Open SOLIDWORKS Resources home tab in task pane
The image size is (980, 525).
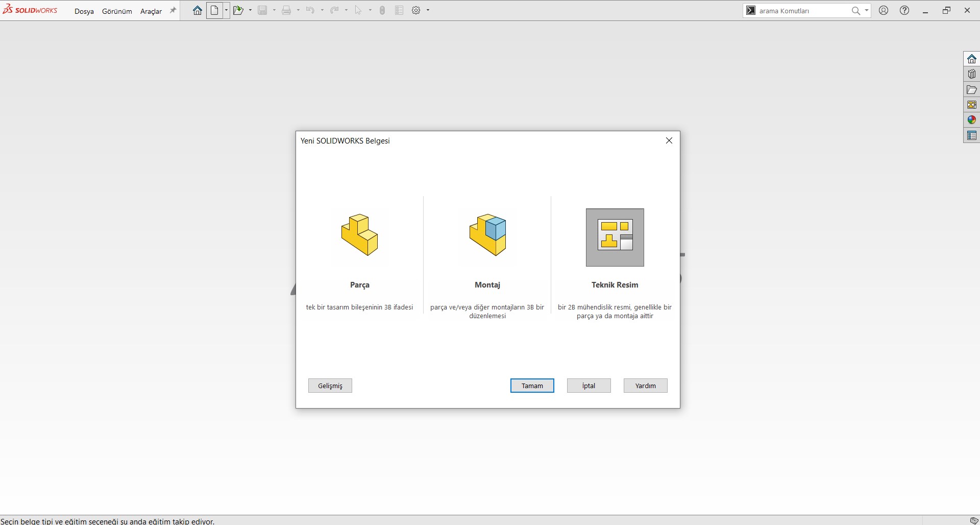point(972,59)
